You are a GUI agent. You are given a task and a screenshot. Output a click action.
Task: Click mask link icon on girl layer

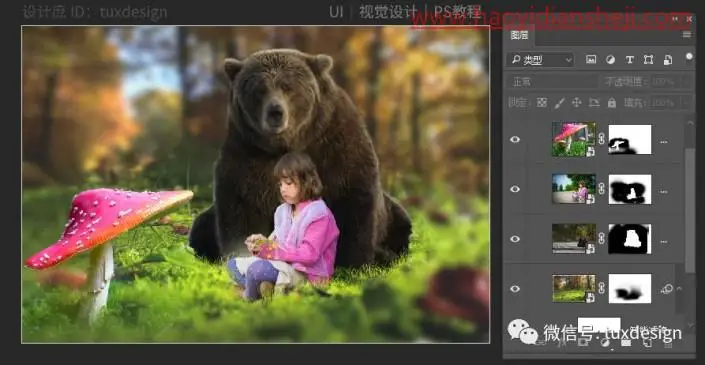pos(602,189)
